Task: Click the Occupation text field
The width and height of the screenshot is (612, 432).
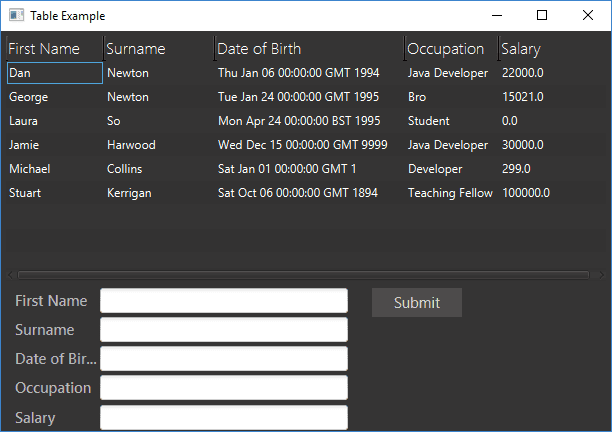Action: [223, 388]
